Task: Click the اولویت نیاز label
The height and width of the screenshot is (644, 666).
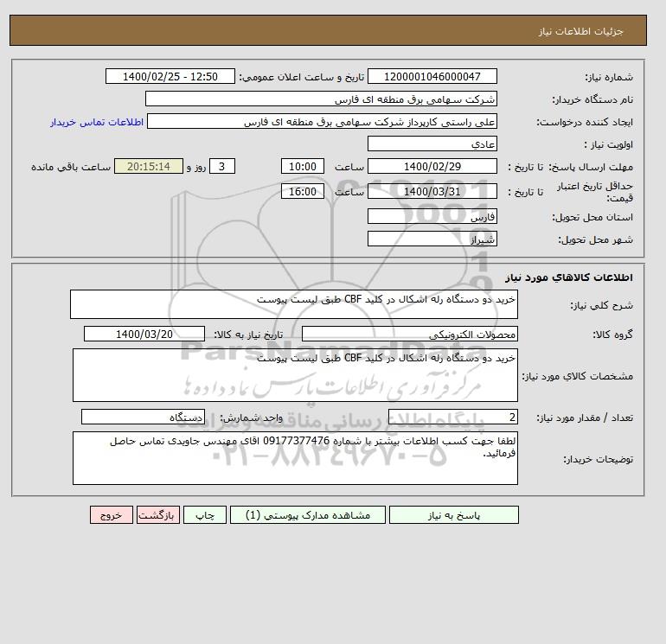Action: (609, 144)
